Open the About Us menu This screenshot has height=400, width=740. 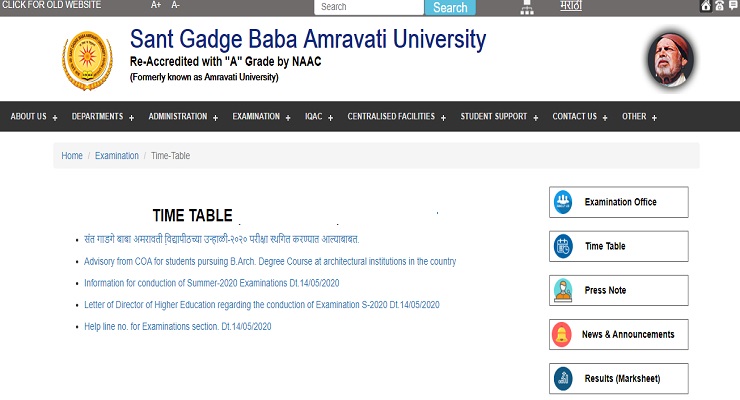(28, 117)
